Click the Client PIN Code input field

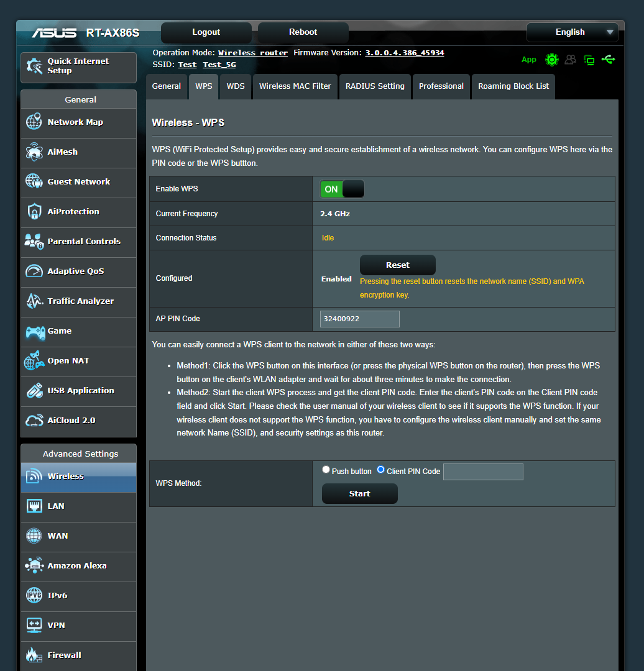tap(483, 472)
